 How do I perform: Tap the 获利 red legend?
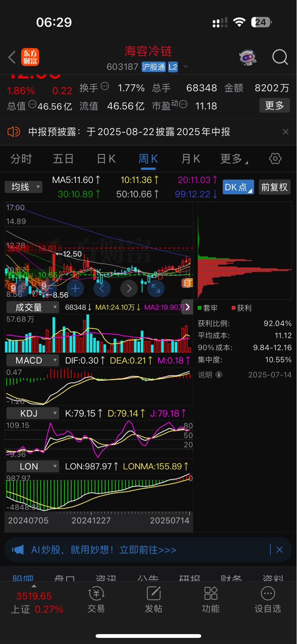click(x=242, y=308)
